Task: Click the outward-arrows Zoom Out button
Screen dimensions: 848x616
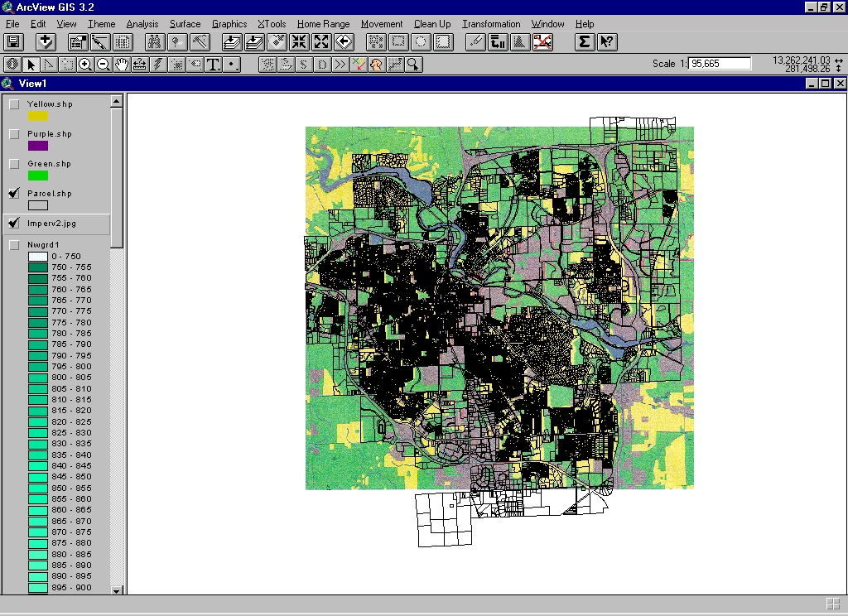Action: 321,42
